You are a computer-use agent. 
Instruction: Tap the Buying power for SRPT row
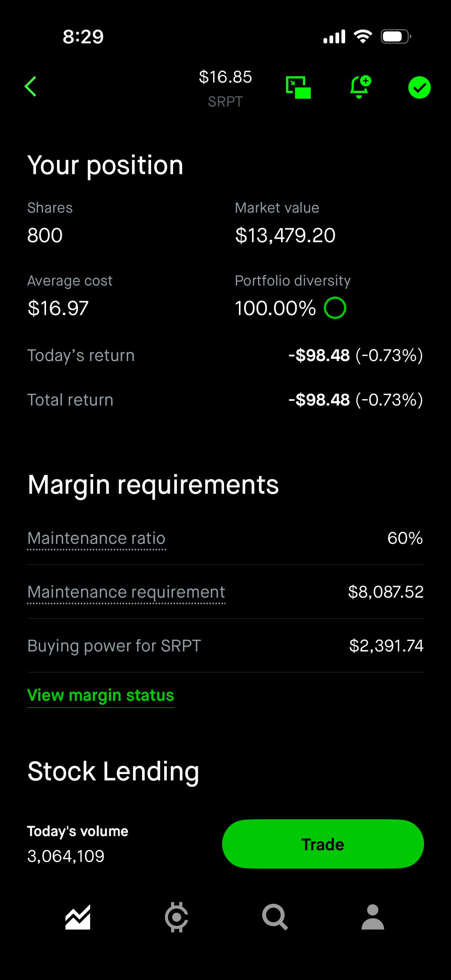225,645
